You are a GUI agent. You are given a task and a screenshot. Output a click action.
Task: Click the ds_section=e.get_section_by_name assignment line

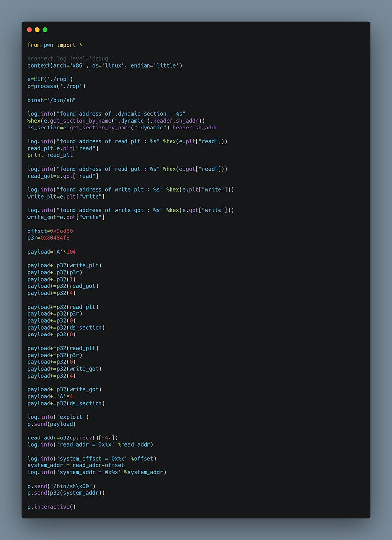pyautogui.click(x=122, y=128)
